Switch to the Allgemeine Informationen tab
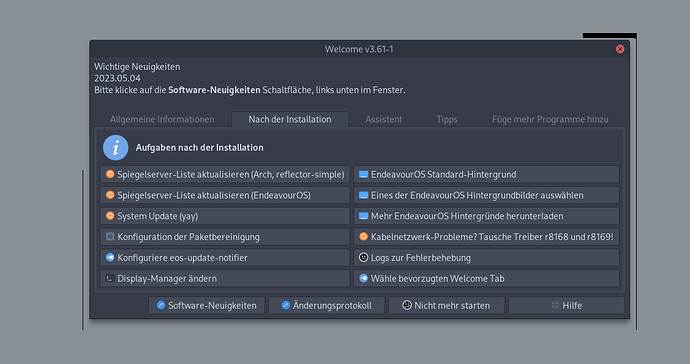690x364 pixels. (162, 119)
